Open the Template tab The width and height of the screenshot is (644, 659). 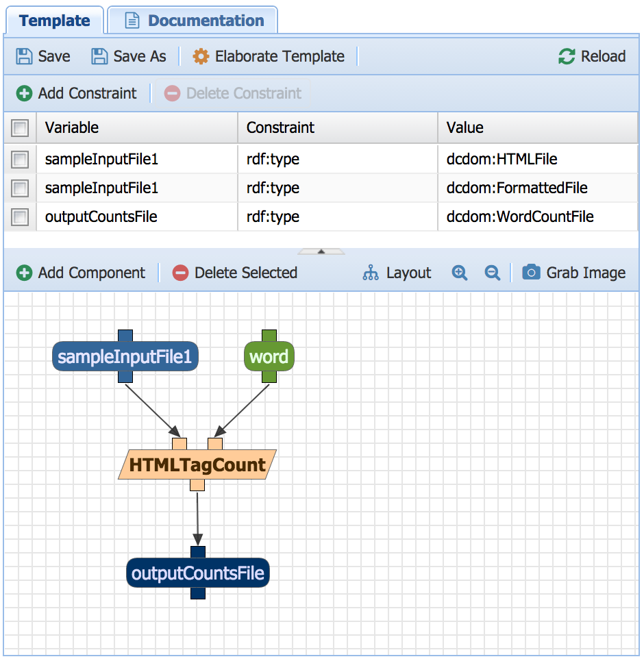55,21
